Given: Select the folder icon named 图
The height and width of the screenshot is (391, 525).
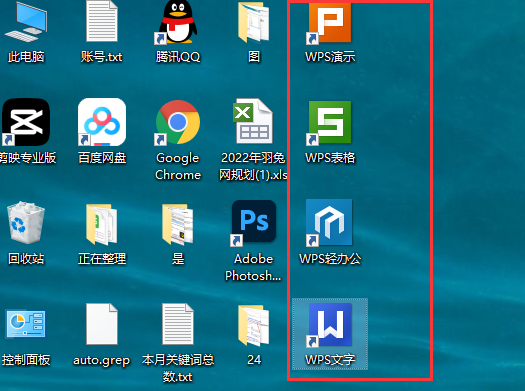Looking at the screenshot, I should 254,22.
